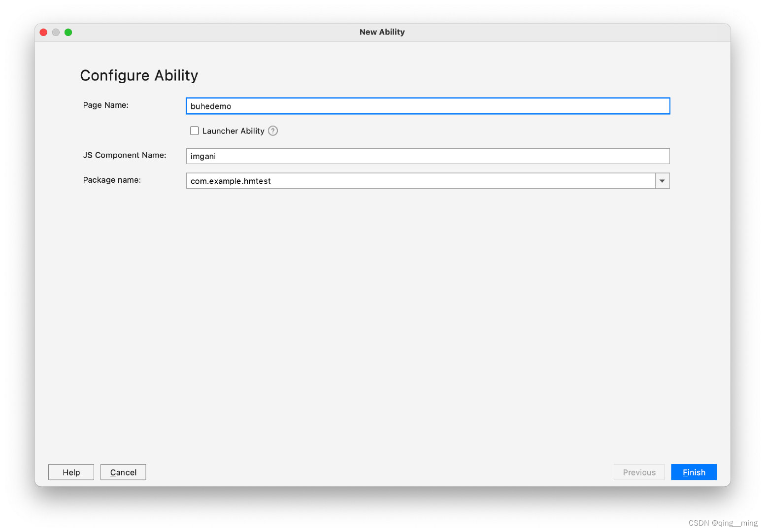This screenshot has height=532, width=765.
Task: Close the New Ability window
Action: tap(43, 32)
